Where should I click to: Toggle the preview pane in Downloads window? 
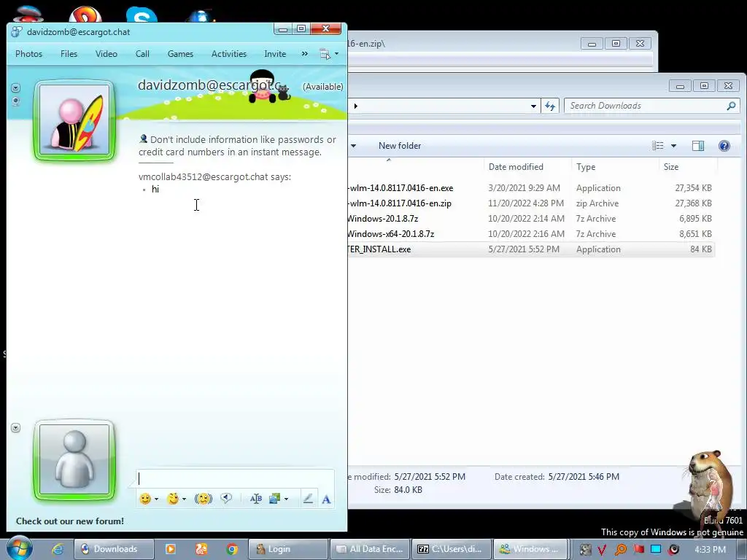click(x=698, y=146)
